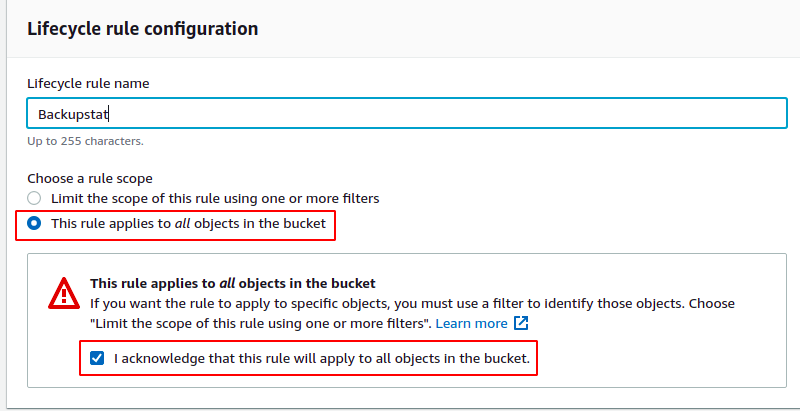This screenshot has width=800, height=411.
Task: Click the 'Lifecycle rule name' field label
Action: click(88, 83)
